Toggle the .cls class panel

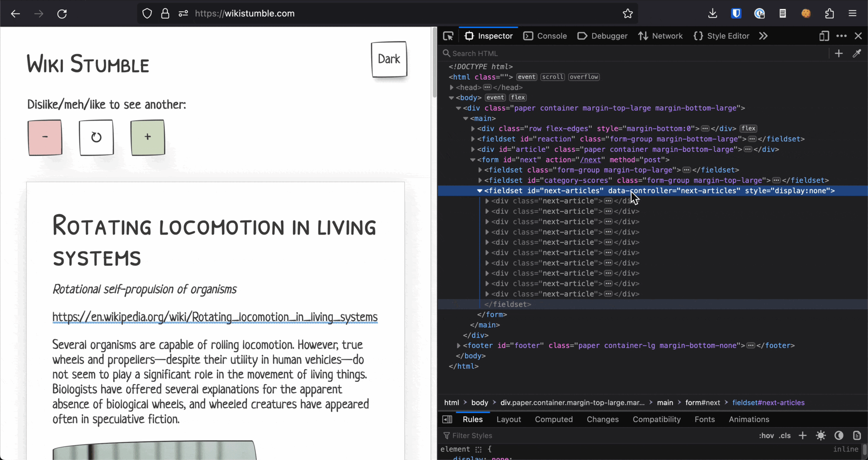pos(785,436)
